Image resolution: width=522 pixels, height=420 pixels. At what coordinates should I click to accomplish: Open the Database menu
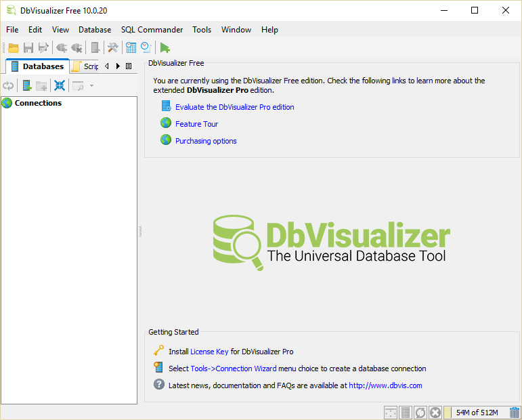[x=95, y=30]
